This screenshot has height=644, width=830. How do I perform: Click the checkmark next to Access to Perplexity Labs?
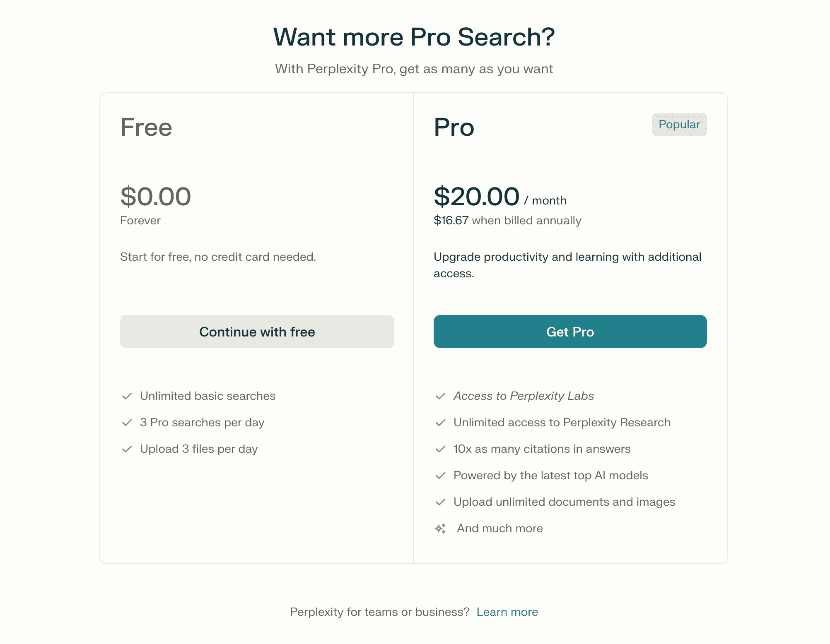(x=440, y=396)
